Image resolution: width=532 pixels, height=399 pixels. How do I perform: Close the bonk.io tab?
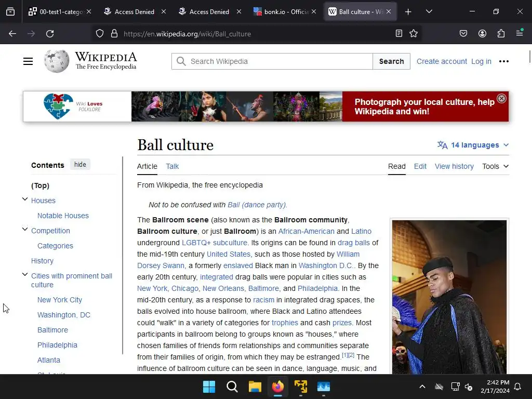click(314, 11)
